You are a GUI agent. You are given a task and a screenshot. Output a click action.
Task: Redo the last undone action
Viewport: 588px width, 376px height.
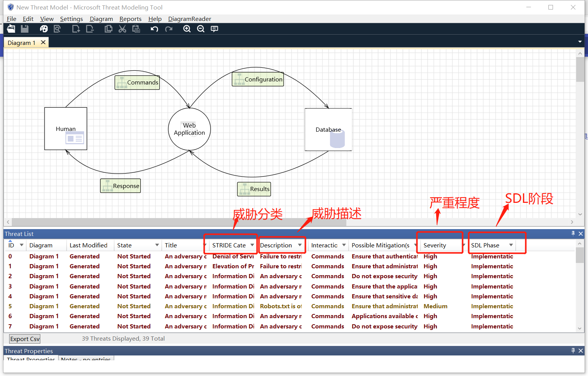click(169, 29)
